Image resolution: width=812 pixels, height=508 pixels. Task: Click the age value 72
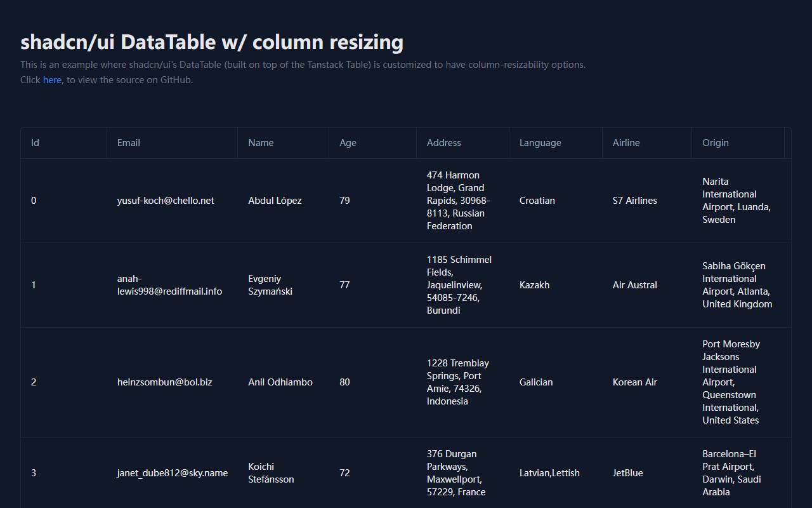[x=344, y=473]
